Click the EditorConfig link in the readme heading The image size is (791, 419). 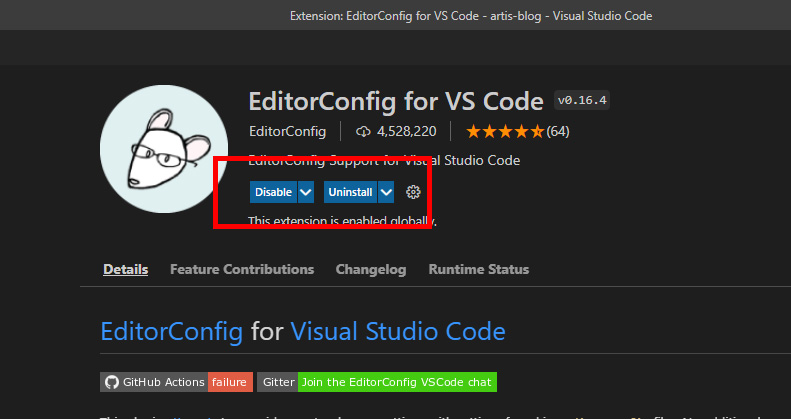coord(172,332)
